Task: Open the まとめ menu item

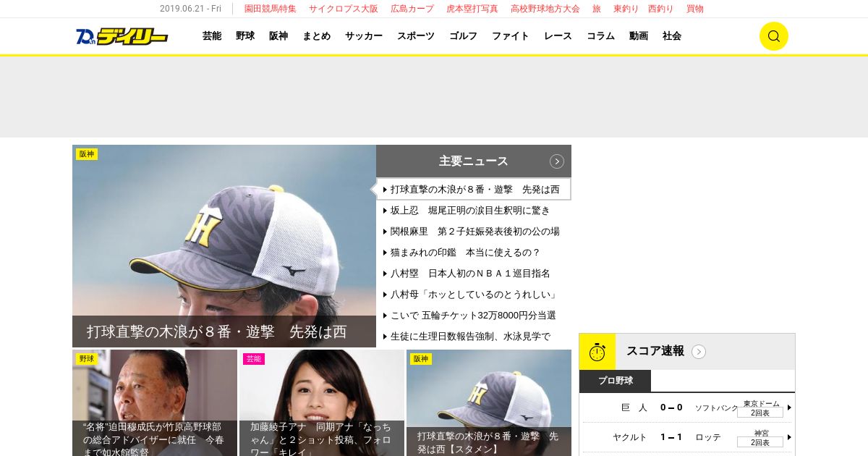Action: click(x=317, y=36)
